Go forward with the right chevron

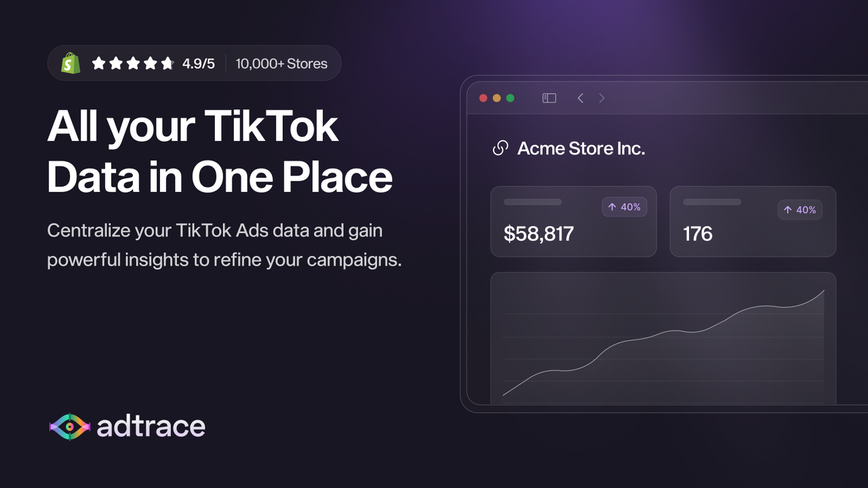point(601,98)
